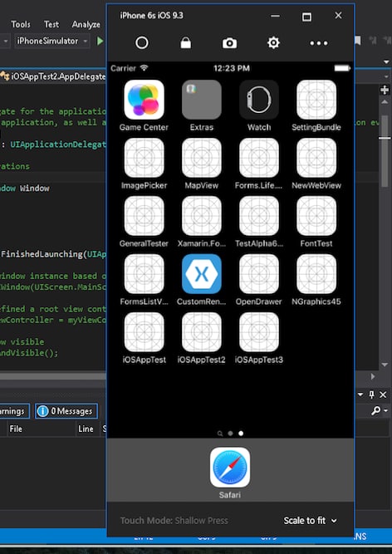The width and height of the screenshot is (392, 554).
Task: Open the Extras folder
Action: (201, 100)
